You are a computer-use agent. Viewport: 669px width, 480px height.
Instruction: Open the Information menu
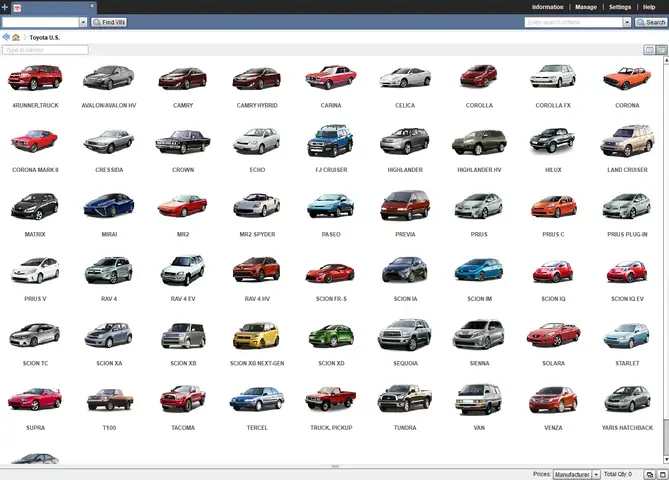click(547, 7)
